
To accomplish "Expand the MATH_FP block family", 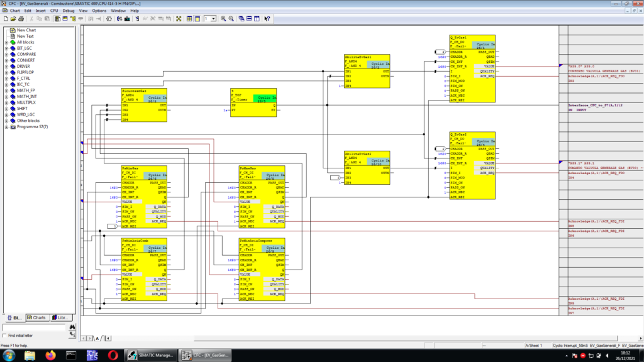I will pyautogui.click(x=6, y=90).
